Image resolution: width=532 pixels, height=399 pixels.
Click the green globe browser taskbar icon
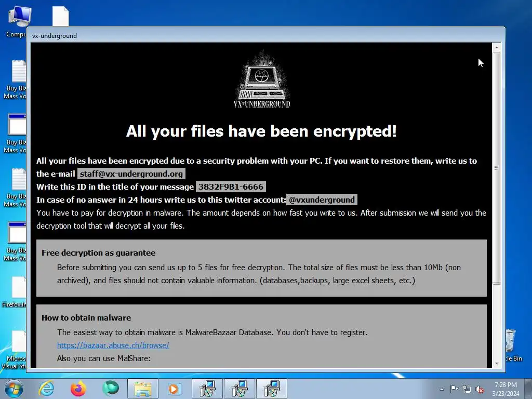click(x=111, y=389)
